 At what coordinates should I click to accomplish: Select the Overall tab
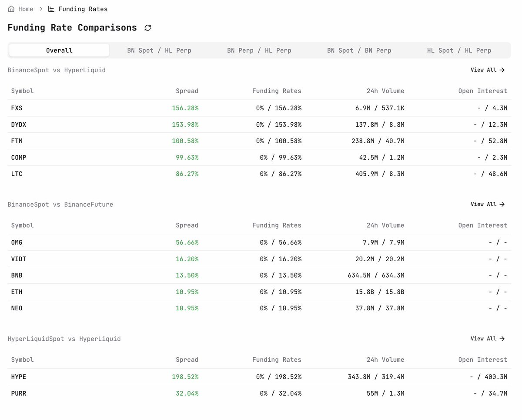tap(59, 50)
